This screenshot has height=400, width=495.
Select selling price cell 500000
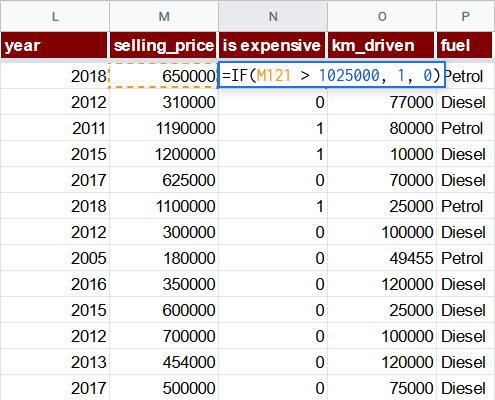[x=164, y=387]
